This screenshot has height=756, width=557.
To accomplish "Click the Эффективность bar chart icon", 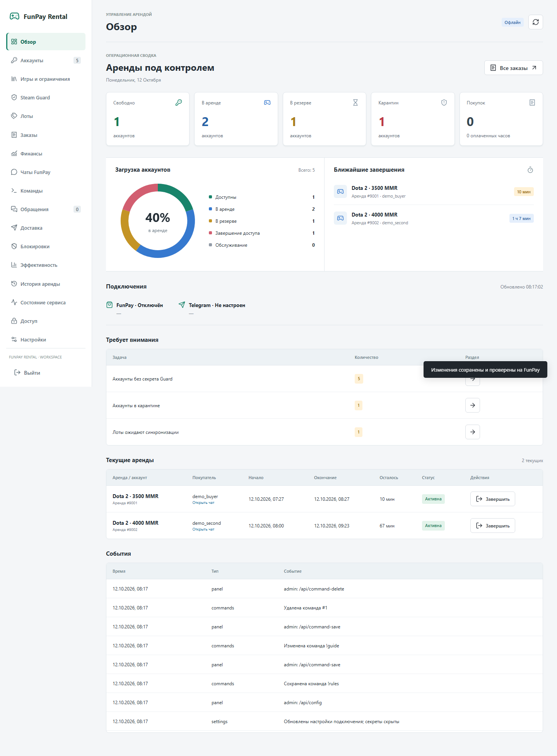I will [x=14, y=265].
